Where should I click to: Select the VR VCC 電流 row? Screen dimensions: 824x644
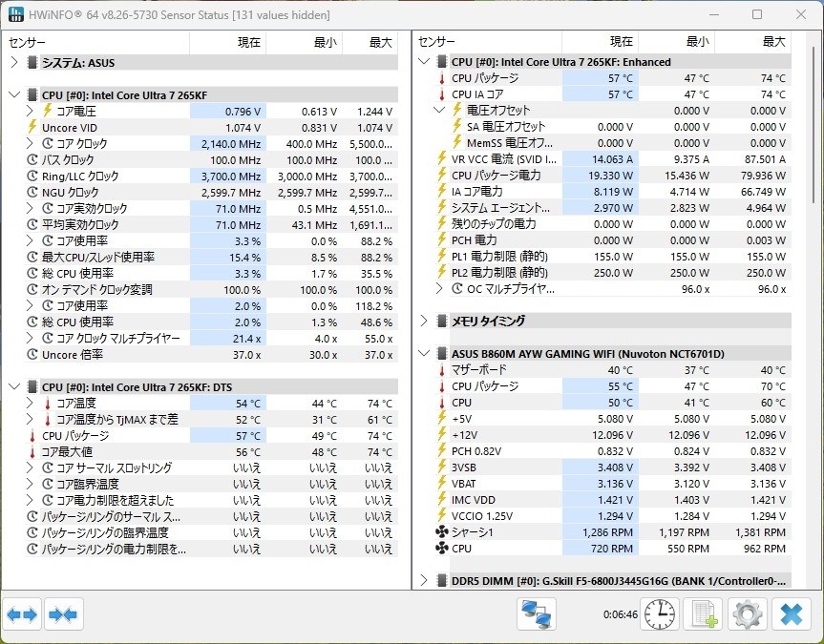coord(612,159)
